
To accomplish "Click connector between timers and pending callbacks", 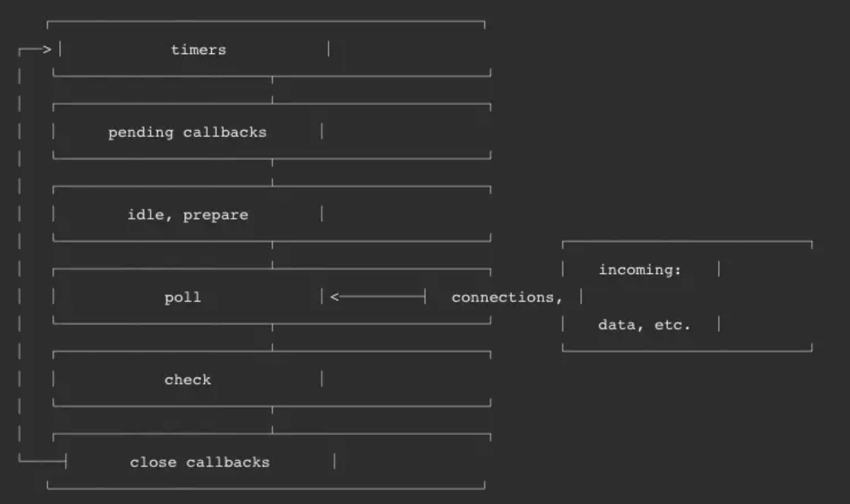I will tap(272, 89).
